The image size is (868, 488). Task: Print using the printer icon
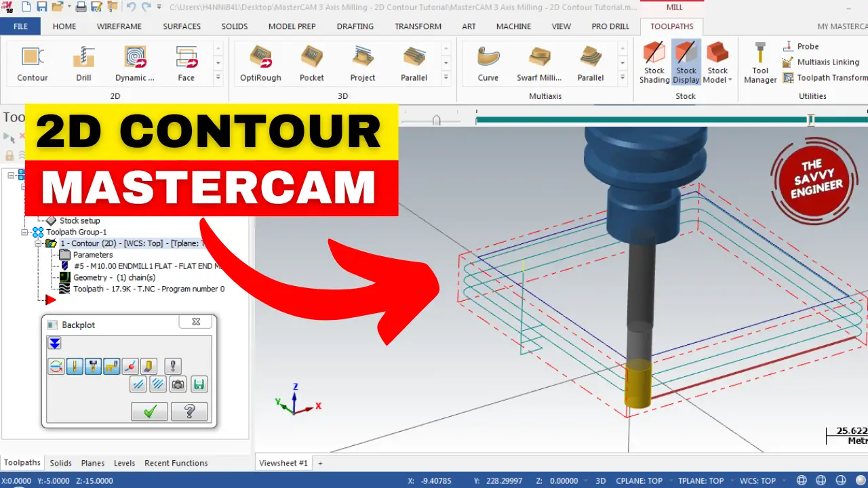(x=81, y=7)
